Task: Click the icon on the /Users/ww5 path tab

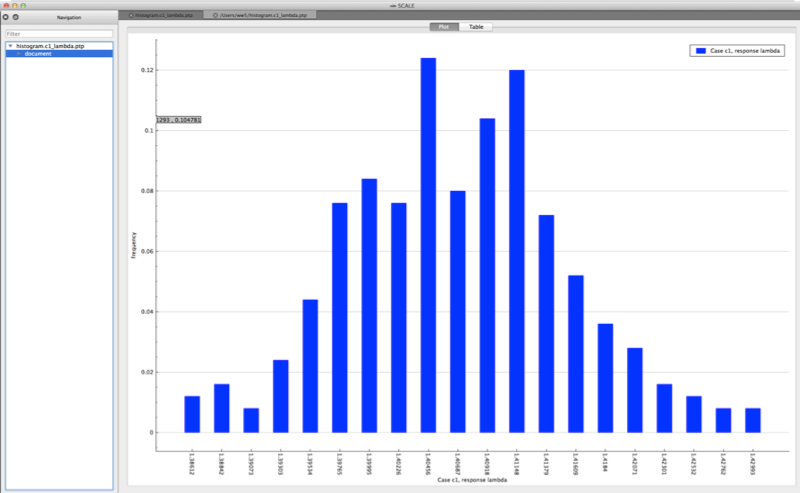Action: (216, 16)
